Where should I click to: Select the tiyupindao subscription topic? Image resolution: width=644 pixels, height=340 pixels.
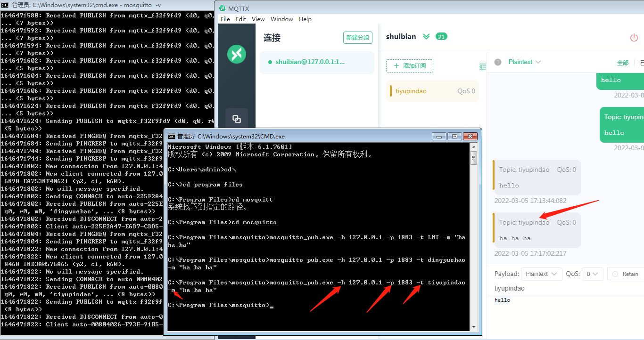pos(432,91)
